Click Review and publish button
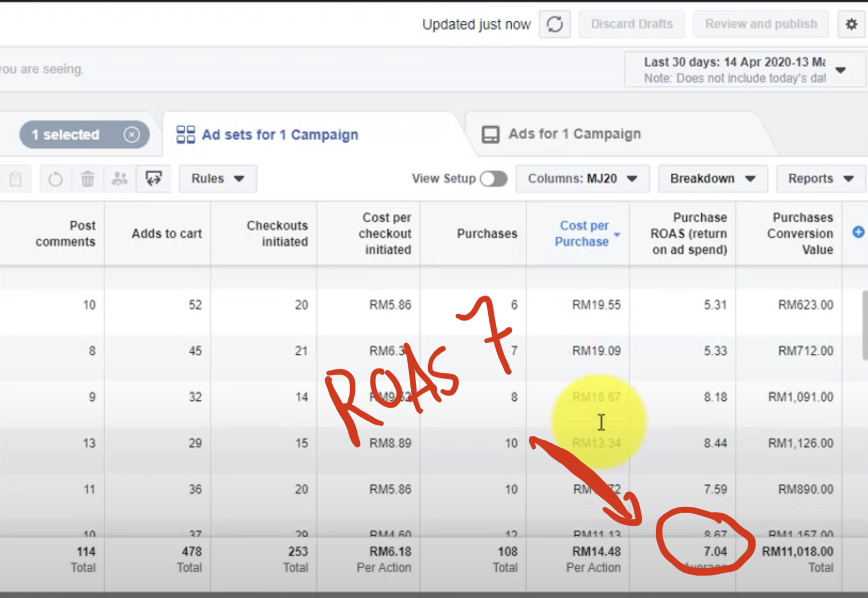This screenshot has height=598, width=868. click(761, 24)
